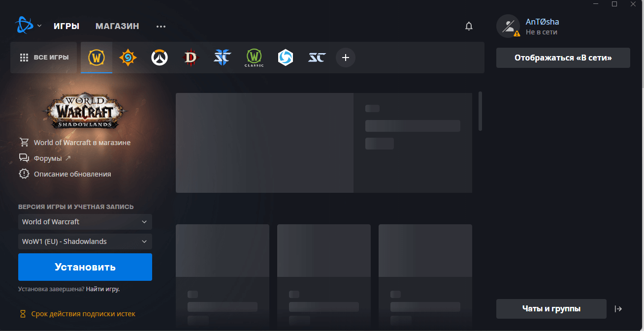Viewport: 644px width, 331px height.
Task: Minimize the Battle.net window
Action: [x=597, y=4]
